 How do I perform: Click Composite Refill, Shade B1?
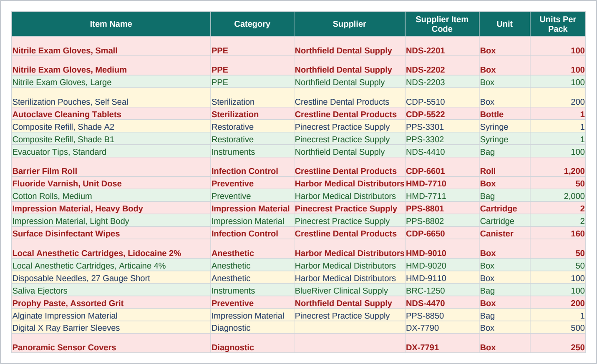coord(111,139)
